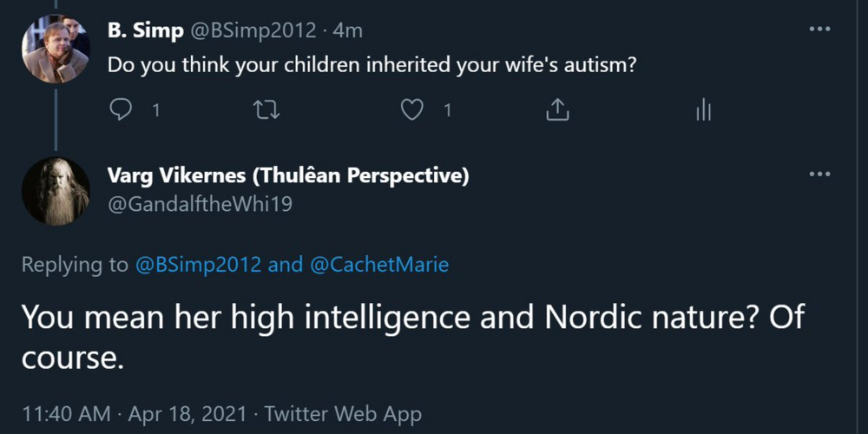Share B. Simp's tweet via upload icon

(557, 111)
